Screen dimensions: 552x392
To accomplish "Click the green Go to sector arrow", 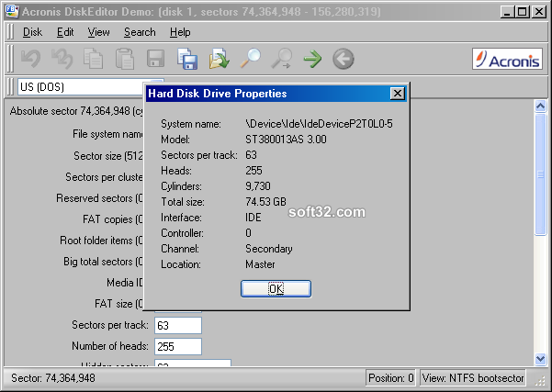I will tap(312, 59).
